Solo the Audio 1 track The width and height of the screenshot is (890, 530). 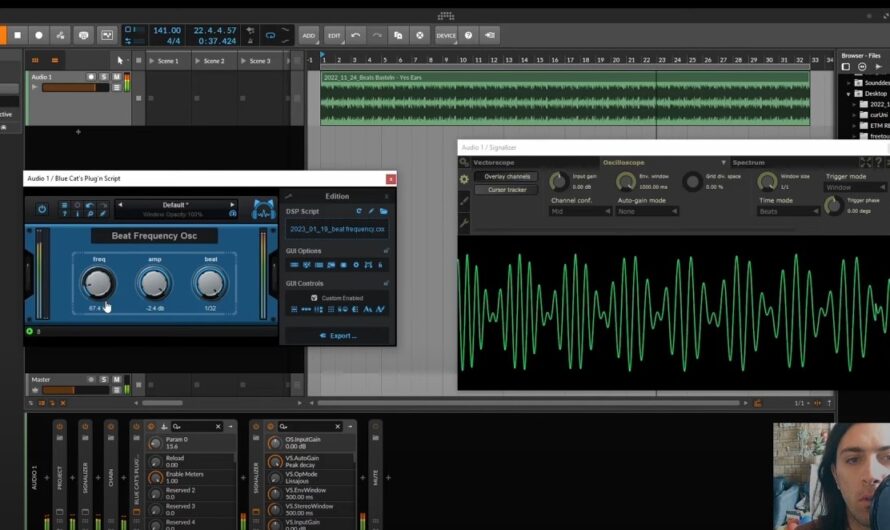(104, 77)
